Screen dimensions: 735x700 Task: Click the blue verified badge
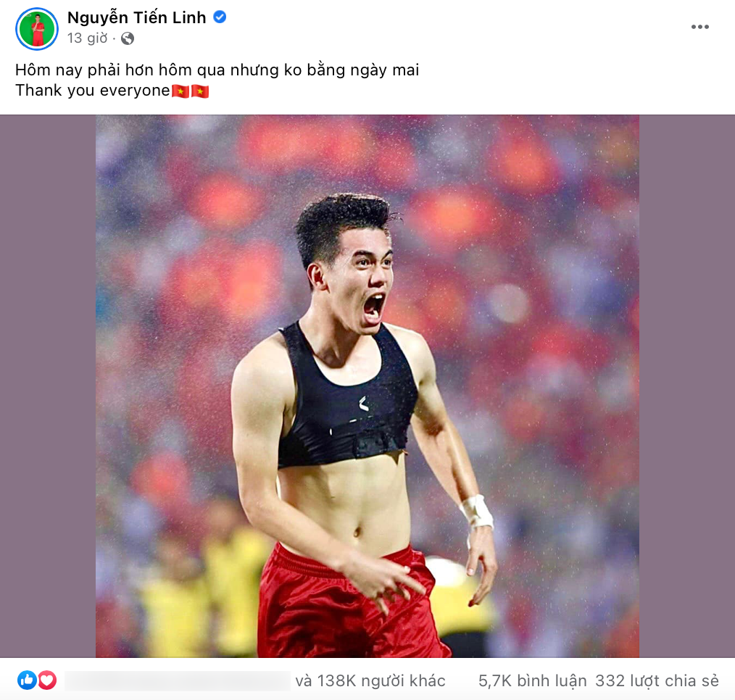point(220,17)
